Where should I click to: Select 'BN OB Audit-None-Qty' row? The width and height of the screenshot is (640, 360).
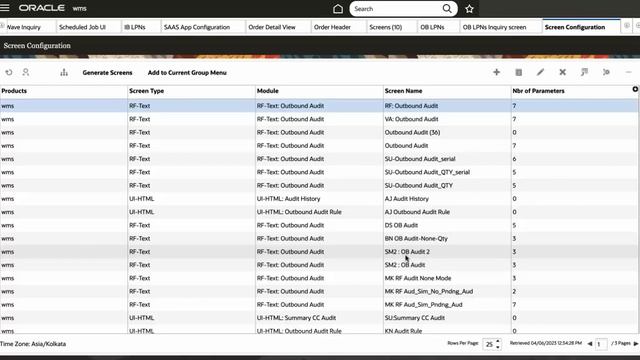(319, 238)
